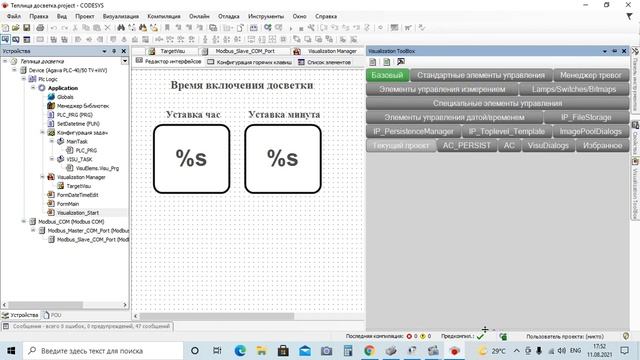
Task: Collapse the MainTask tree node
Action: [52, 142]
